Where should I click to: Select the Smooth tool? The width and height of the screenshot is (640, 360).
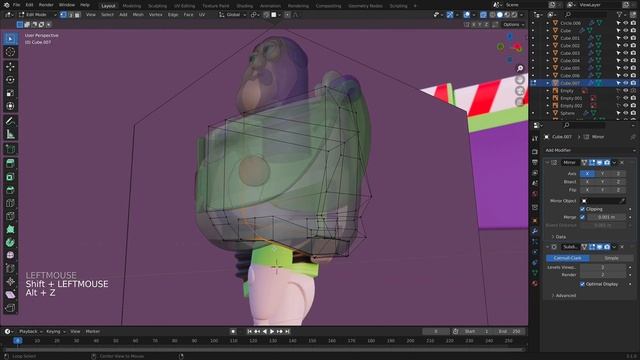point(11,255)
